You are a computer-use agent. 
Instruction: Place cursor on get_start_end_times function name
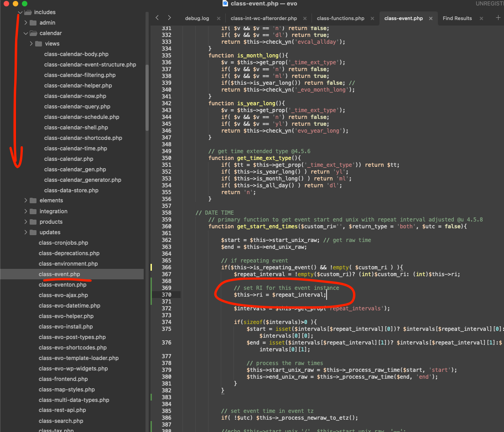[267, 226]
